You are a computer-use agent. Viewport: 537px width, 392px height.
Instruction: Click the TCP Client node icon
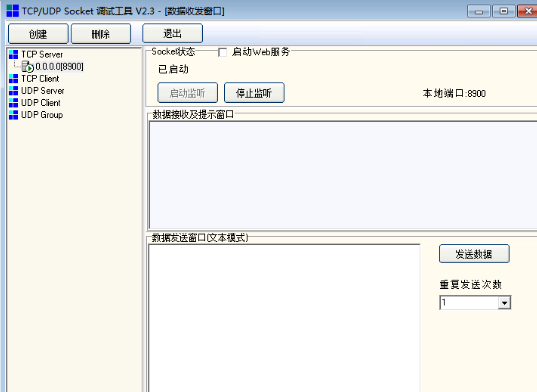click(x=13, y=79)
